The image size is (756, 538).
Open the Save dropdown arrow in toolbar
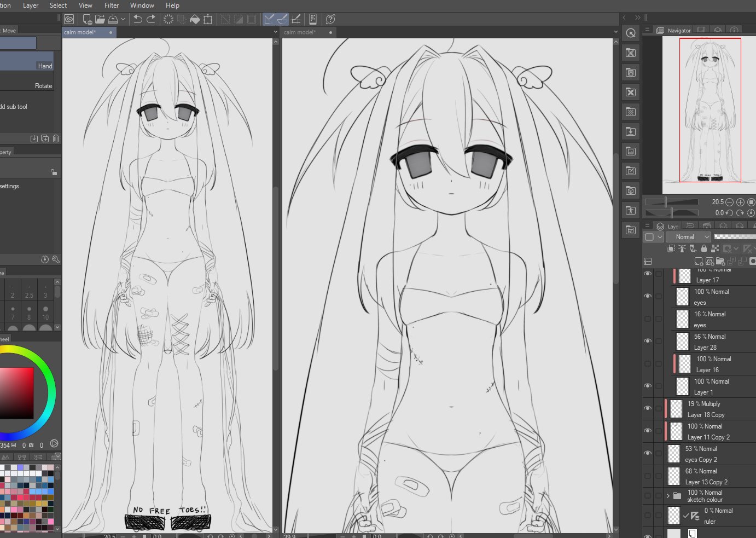123,19
